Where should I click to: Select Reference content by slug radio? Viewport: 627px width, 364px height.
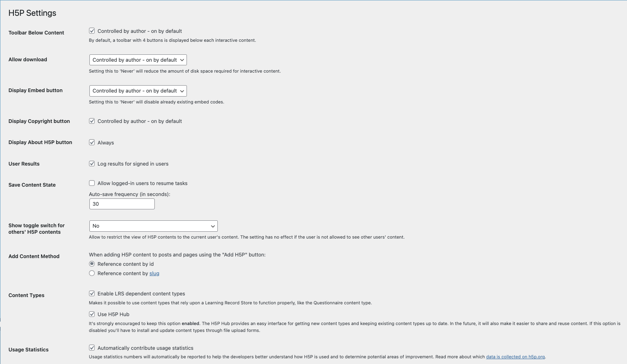tap(92, 273)
